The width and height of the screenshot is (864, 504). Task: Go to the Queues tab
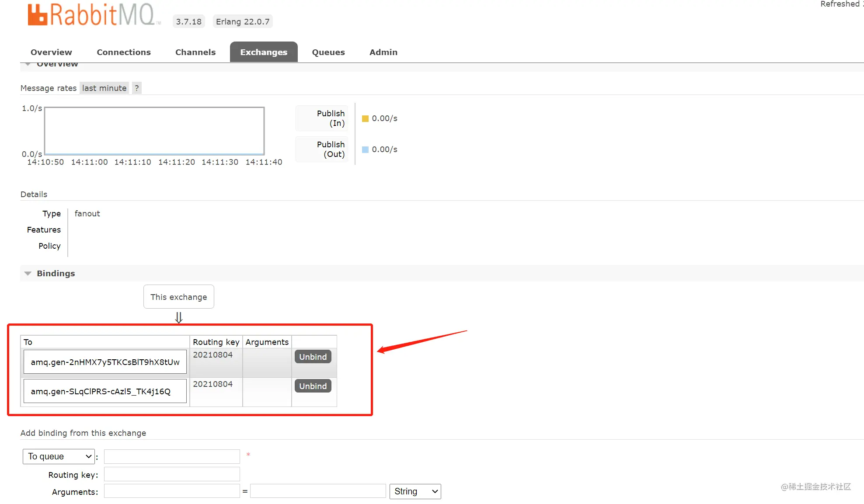pos(328,52)
